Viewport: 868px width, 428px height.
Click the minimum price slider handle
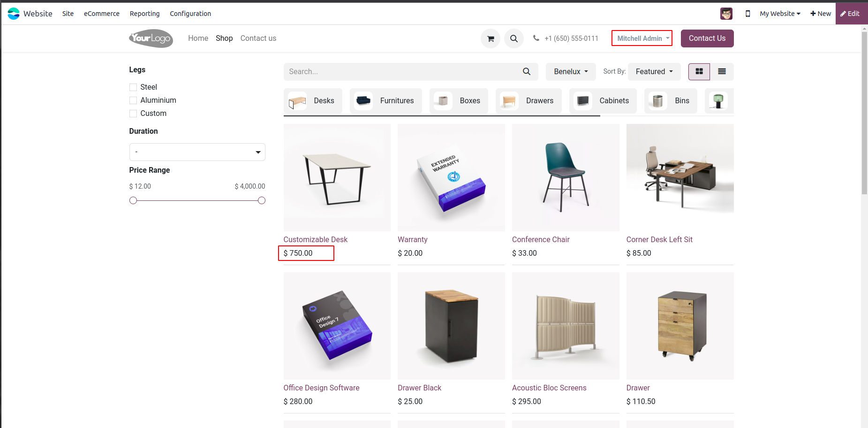point(133,200)
